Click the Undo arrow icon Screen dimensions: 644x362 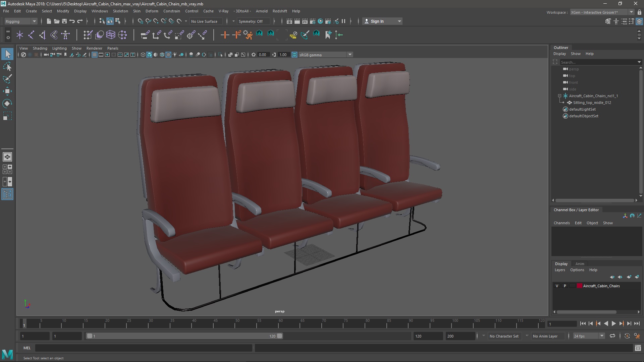(72, 21)
